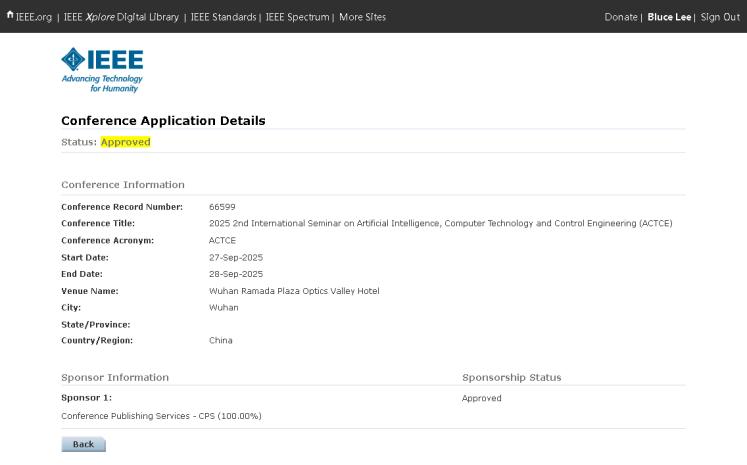Click Conference Publishing Services sponsor entry

pyautogui.click(x=161, y=415)
